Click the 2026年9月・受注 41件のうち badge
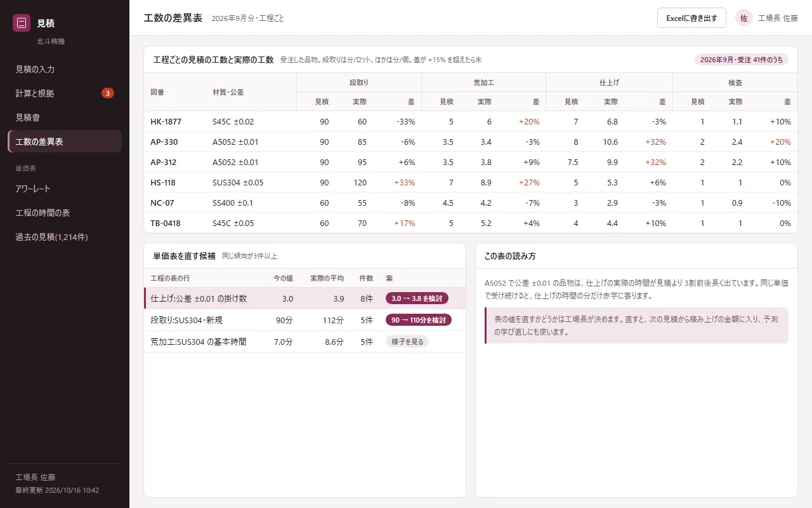Screen dimensions: 812x508 point(742,60)
